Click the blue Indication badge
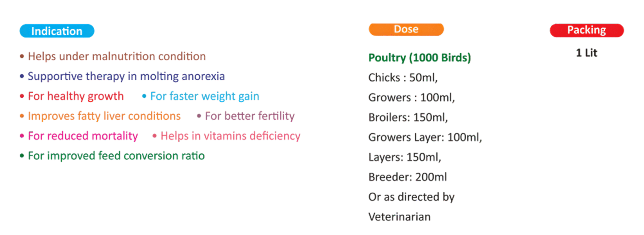644x235 pixels. [57, 31]
